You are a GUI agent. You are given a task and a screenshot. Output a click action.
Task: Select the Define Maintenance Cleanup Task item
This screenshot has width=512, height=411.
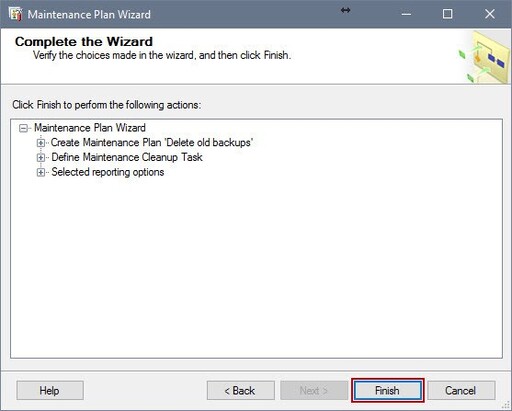coord(127,157)
